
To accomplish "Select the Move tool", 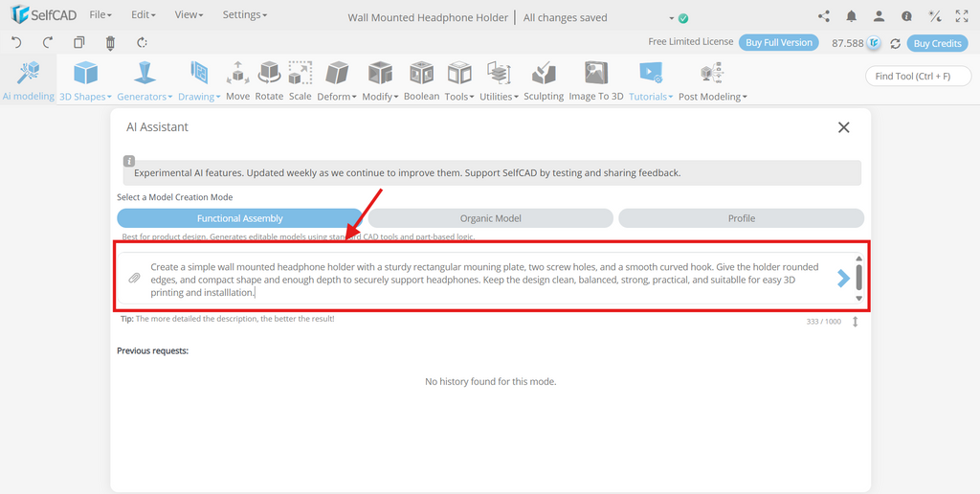I will [237, 80].
